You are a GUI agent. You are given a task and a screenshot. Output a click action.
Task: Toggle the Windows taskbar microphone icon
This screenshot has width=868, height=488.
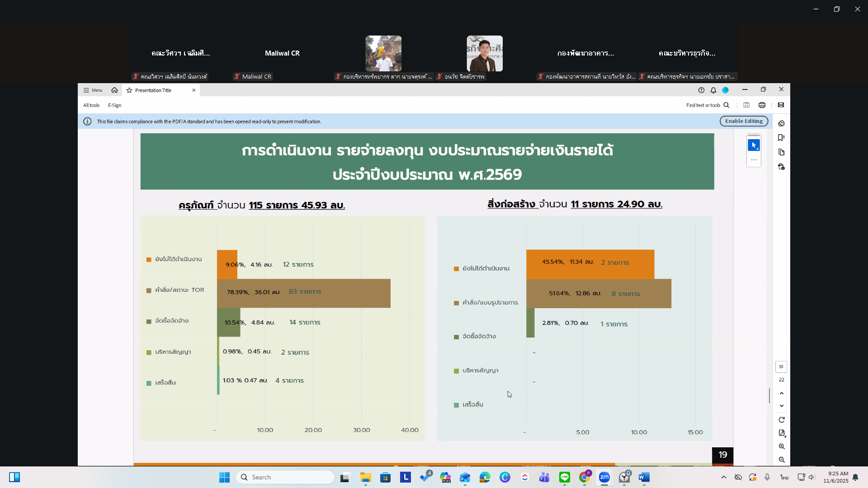(x=767, y=477)
